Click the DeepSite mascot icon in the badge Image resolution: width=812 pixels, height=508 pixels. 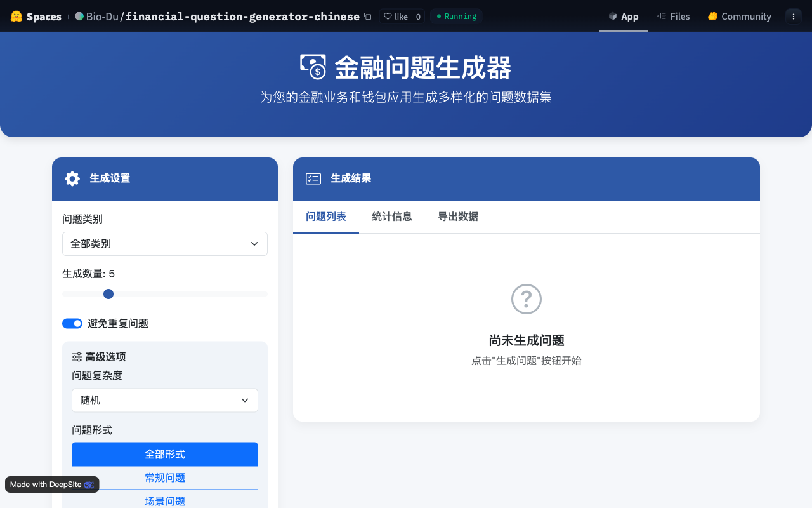coord(89,485)
